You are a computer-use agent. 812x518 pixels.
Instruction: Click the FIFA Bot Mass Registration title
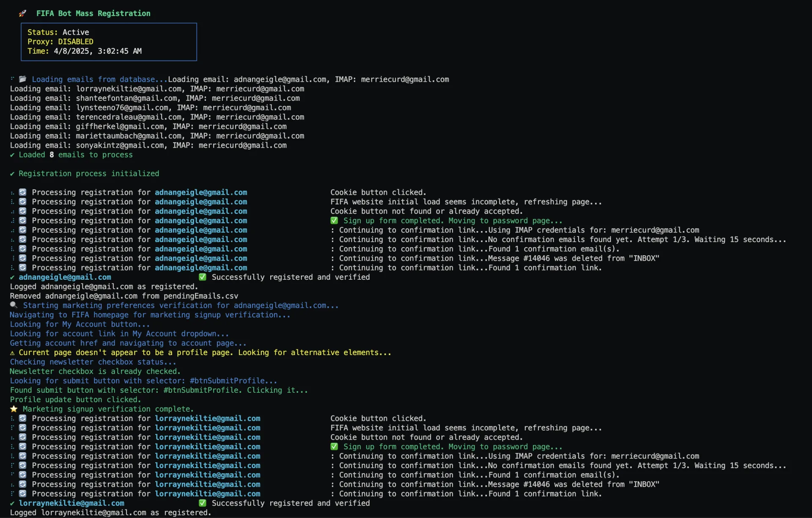(x=93, y=14)
